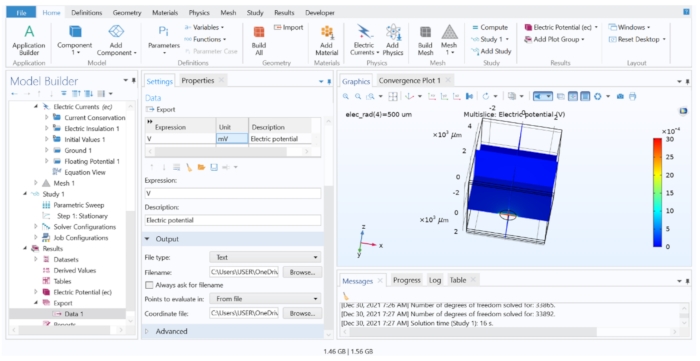This screenshot has width=700, height=361.
Task: Open the File type dropdown
Action: [x=265, y=257]
